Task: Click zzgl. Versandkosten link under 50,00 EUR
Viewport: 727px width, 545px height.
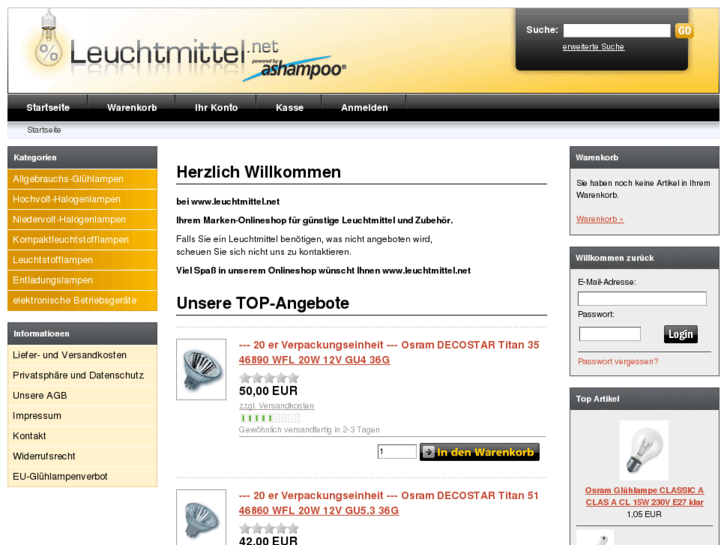Action: point(276,406)
